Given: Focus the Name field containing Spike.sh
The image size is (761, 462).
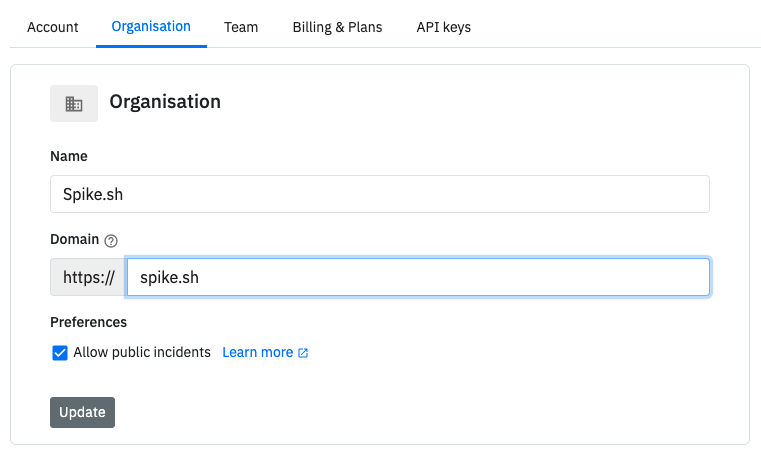Looking at the screenshot, I should point(380,194).
